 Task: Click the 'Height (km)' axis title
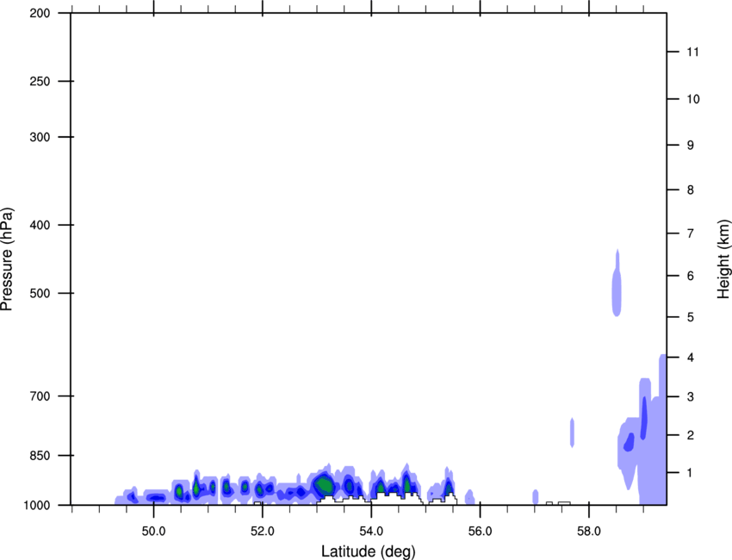point(723,259)
